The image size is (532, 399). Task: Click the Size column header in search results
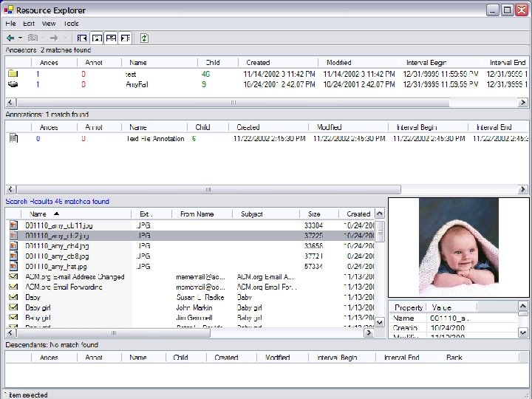(314, 214)
